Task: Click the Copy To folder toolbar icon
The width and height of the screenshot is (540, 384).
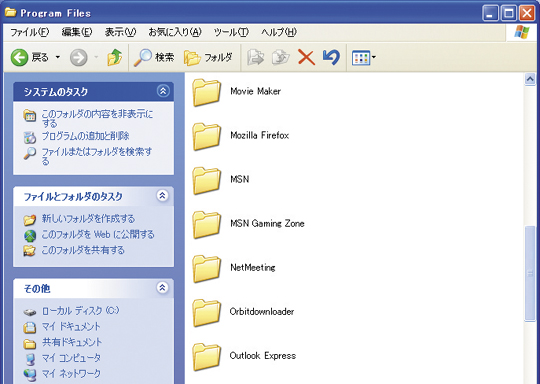Action: (x=281, y=57)
